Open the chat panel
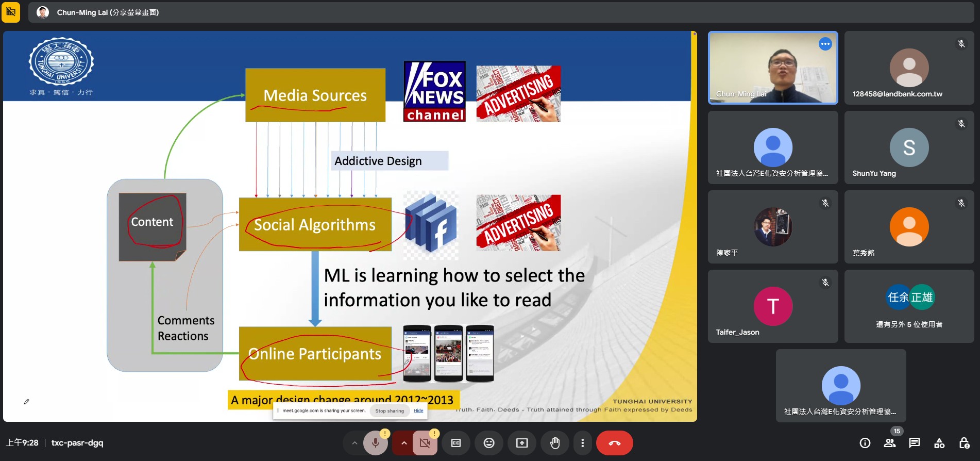Screen dimensions: 980x461 pos(915,443)
